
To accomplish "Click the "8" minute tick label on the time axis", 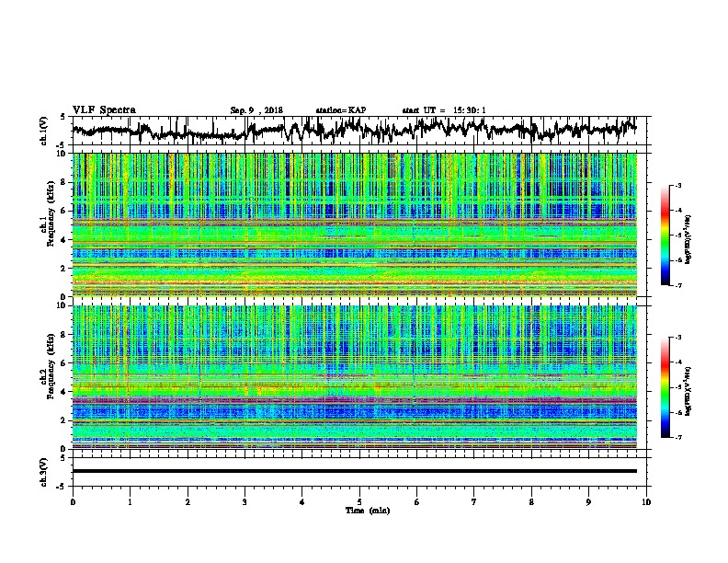I will 531,502.
